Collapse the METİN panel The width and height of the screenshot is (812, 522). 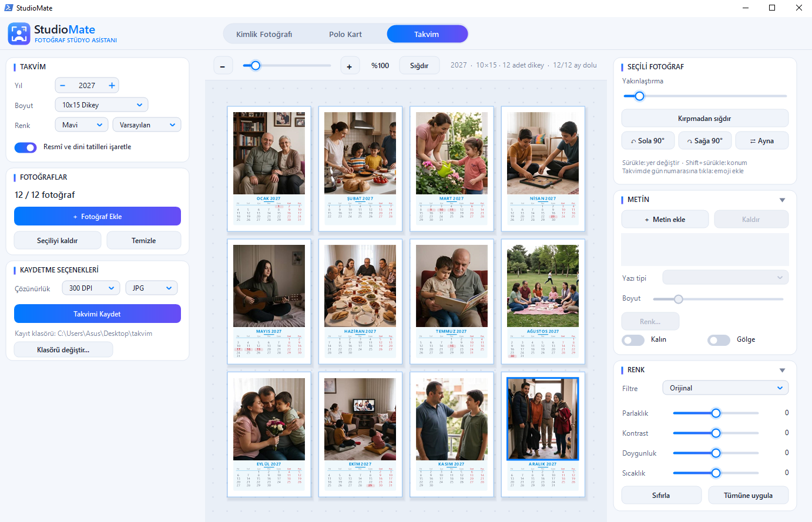(782, 200)
